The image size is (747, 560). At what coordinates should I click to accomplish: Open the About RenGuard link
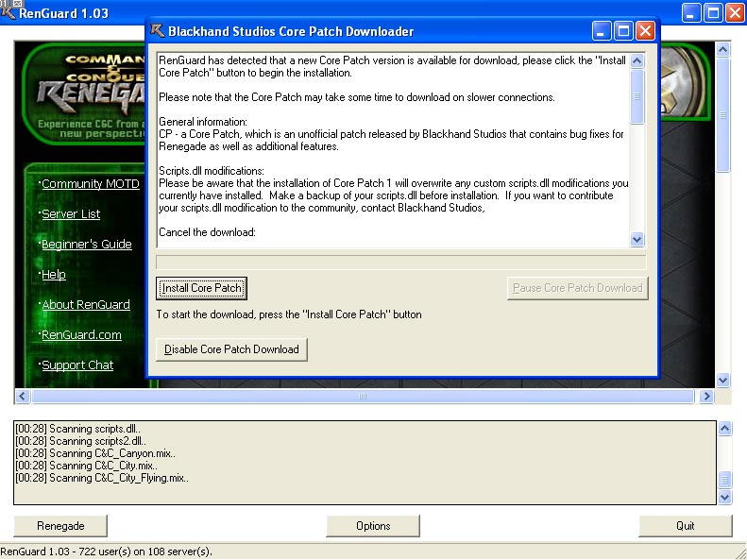coord(86,305)
